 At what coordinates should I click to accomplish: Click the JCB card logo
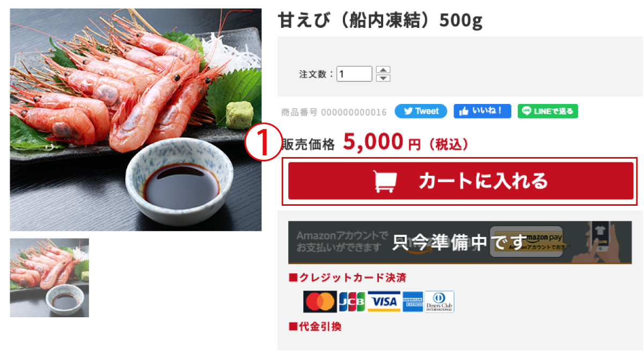352,302
